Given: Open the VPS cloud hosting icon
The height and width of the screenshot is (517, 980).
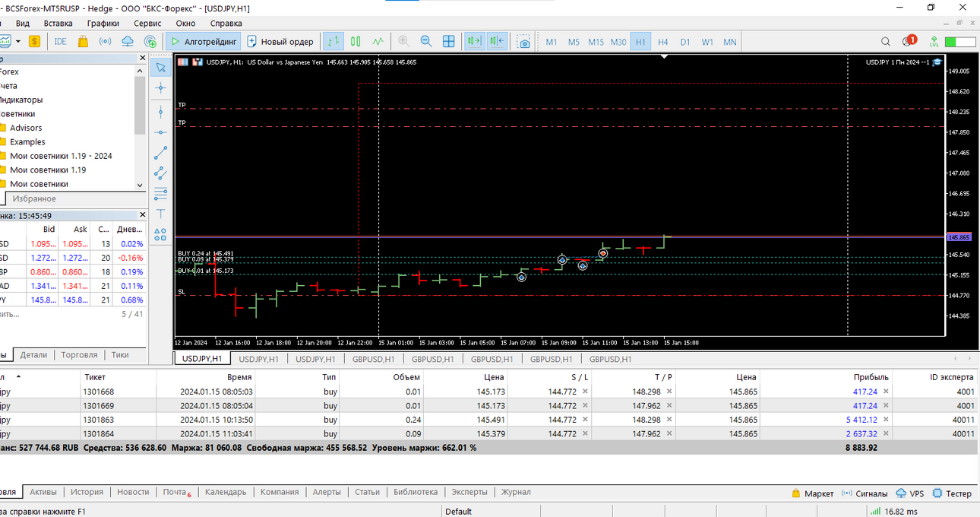Looking at the screenshot, I should tap(128, 41).
